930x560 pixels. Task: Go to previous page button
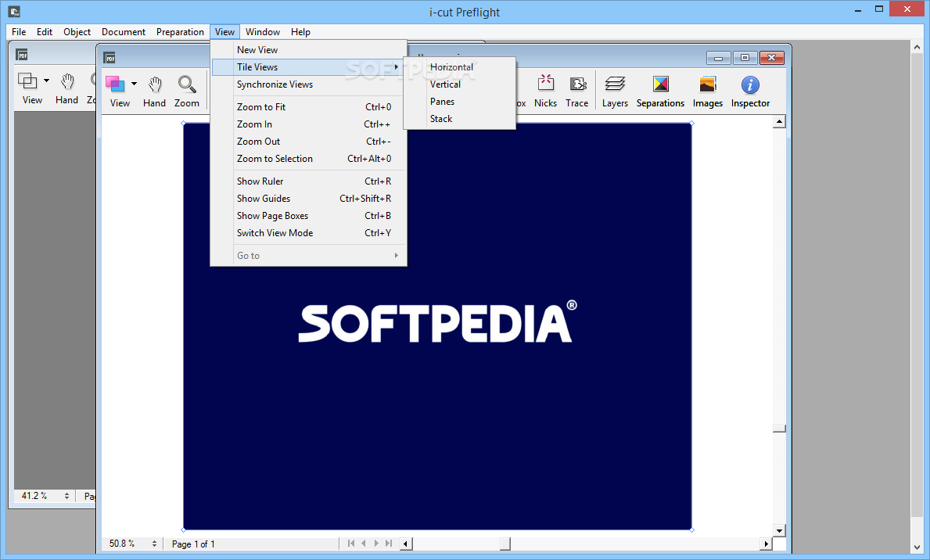click(x=364, y=543)
